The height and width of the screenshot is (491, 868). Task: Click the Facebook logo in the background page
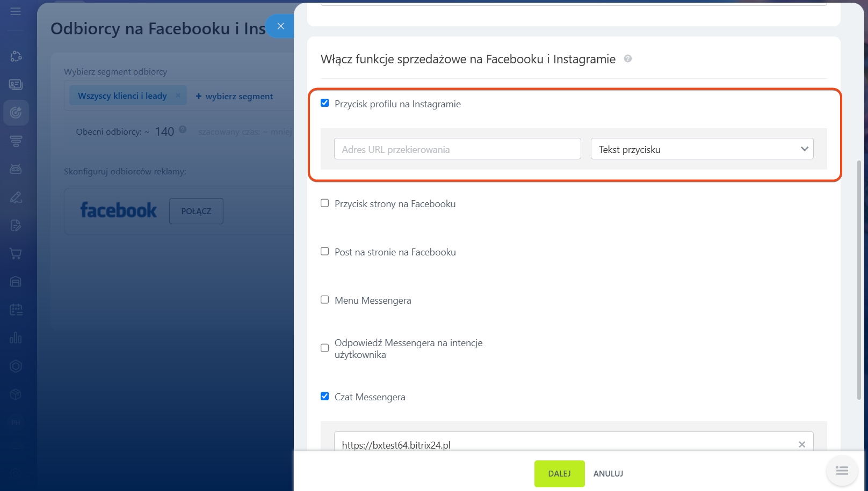(119, 210)
